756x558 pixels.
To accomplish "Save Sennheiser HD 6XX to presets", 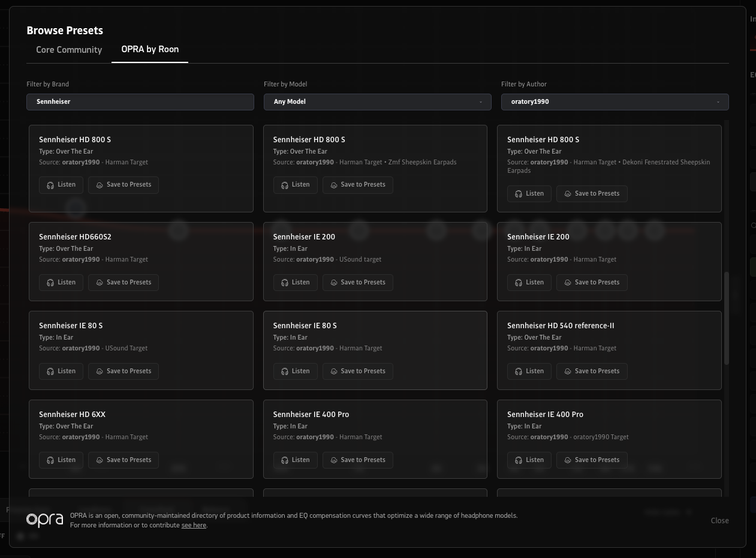I will [124, 460].
